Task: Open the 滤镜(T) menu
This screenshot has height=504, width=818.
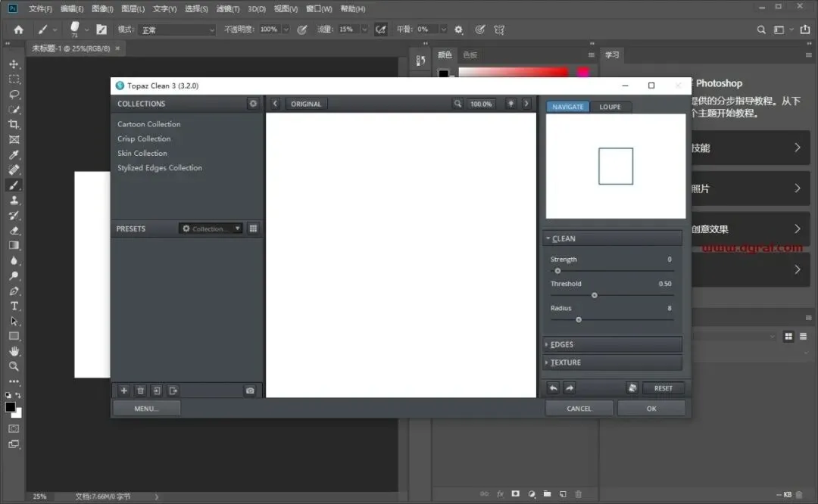Action: click(x=228, y=9)
